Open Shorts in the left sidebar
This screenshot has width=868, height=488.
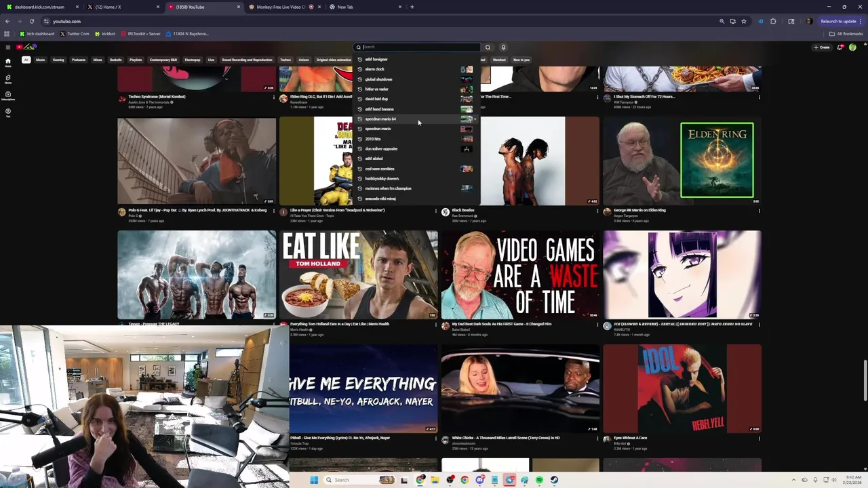click(8, 79)
